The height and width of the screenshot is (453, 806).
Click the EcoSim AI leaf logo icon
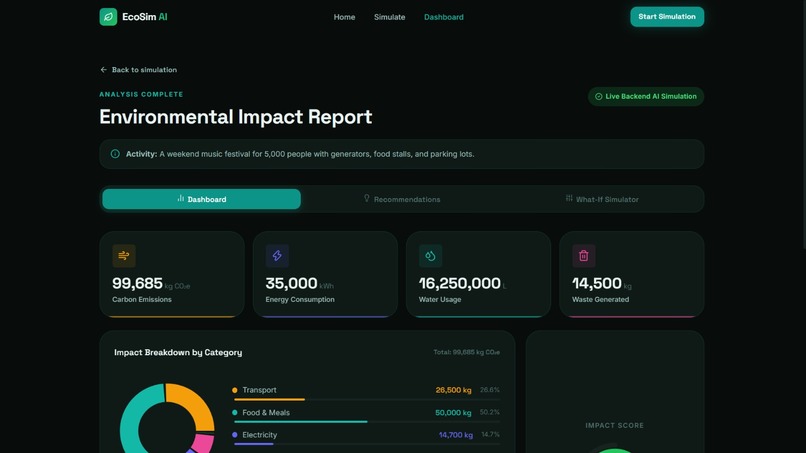(108, 17)
